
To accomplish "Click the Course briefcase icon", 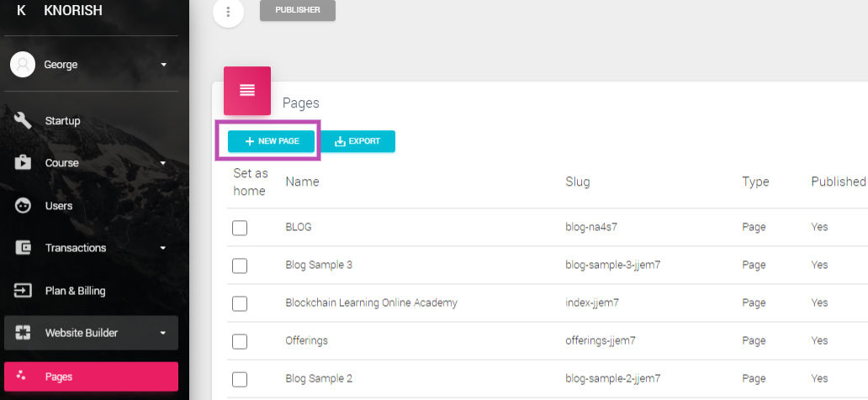I will (23, 163).
